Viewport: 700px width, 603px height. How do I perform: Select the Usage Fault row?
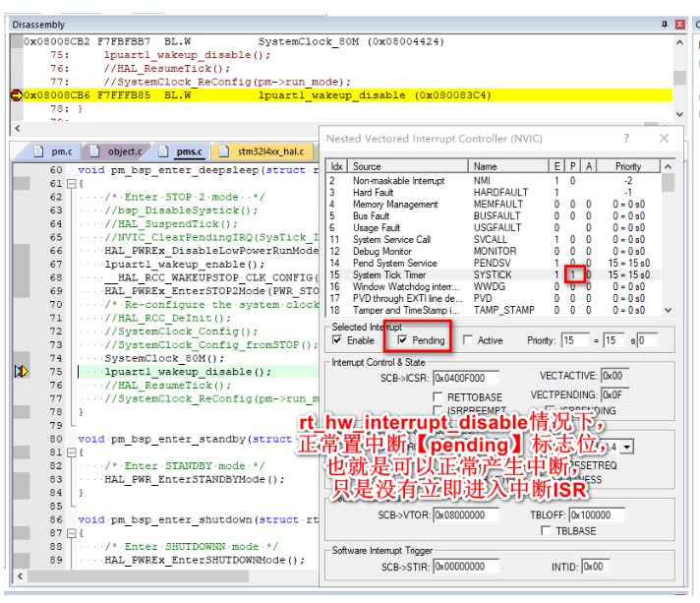[x=493, y=227]
